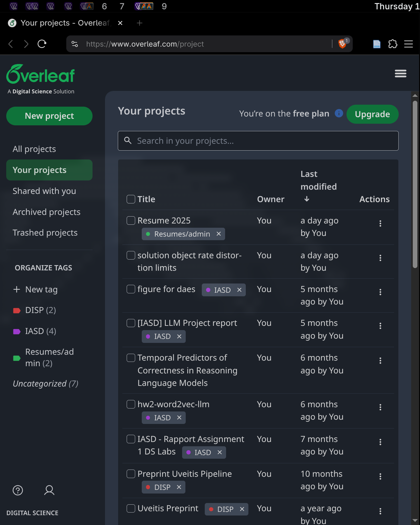Viewport: 420px width, 525px height.
Task: Click the Search in your projects field
Action: [258, 141]
